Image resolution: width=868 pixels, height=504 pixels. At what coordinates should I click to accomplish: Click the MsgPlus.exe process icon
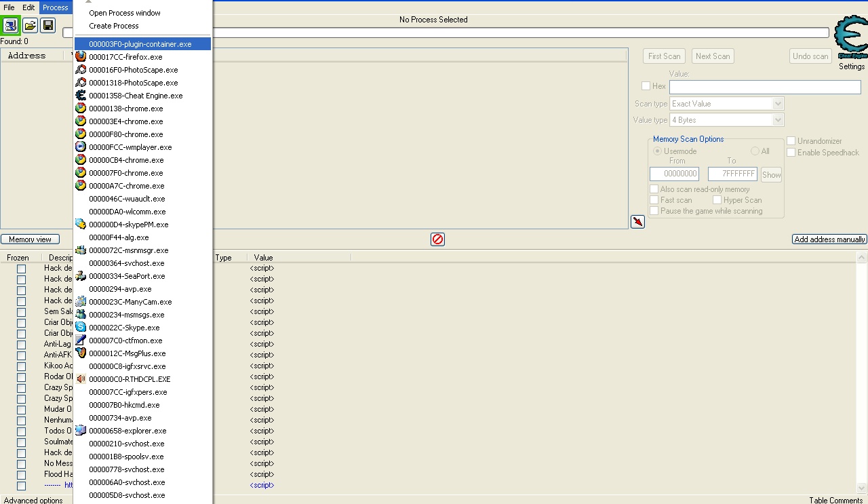pyautogui.click(x=81, y=353)
